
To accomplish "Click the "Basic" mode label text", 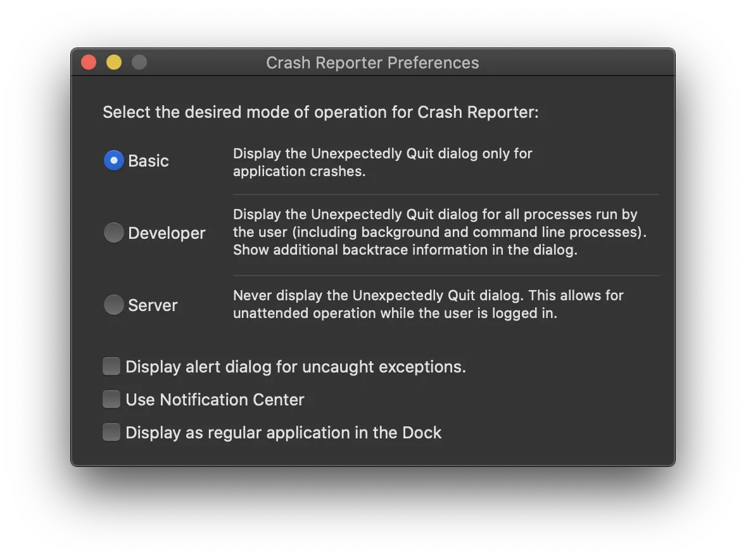I will [148, 161].
